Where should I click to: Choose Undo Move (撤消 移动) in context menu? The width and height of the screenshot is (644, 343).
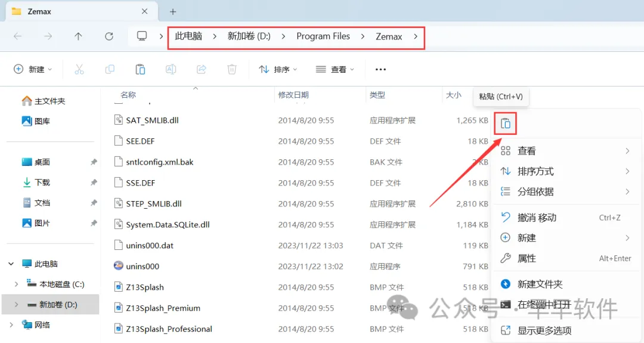point(565,217)
